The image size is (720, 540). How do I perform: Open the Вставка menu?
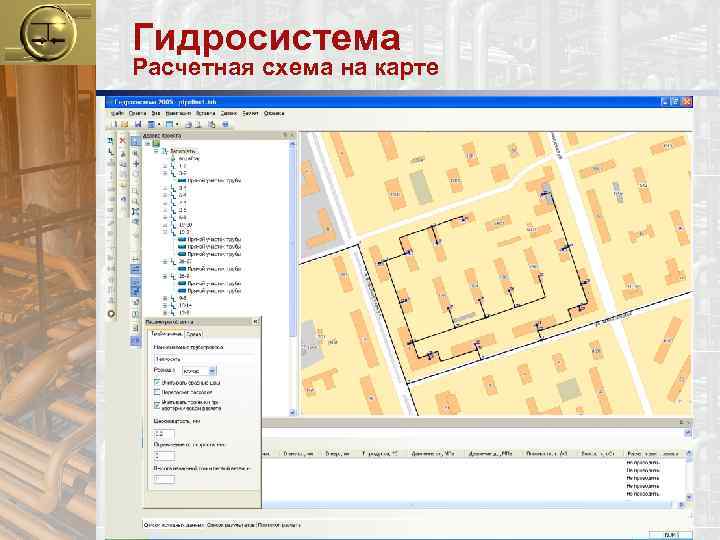pyautogui.click(x=205, y=113)
